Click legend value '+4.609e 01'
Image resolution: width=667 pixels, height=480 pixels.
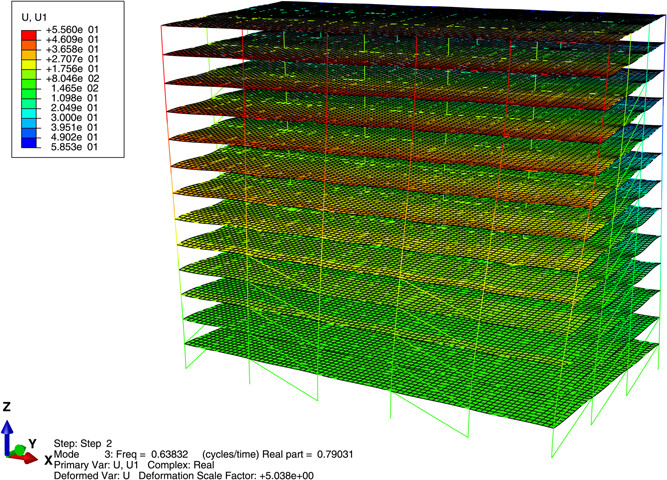click(72, 40)
